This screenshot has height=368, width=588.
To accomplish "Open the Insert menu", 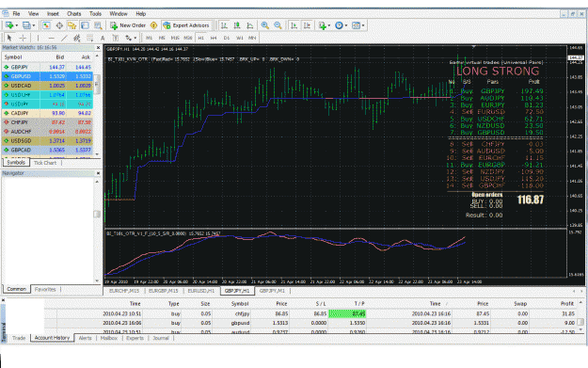I will (53, 14).
